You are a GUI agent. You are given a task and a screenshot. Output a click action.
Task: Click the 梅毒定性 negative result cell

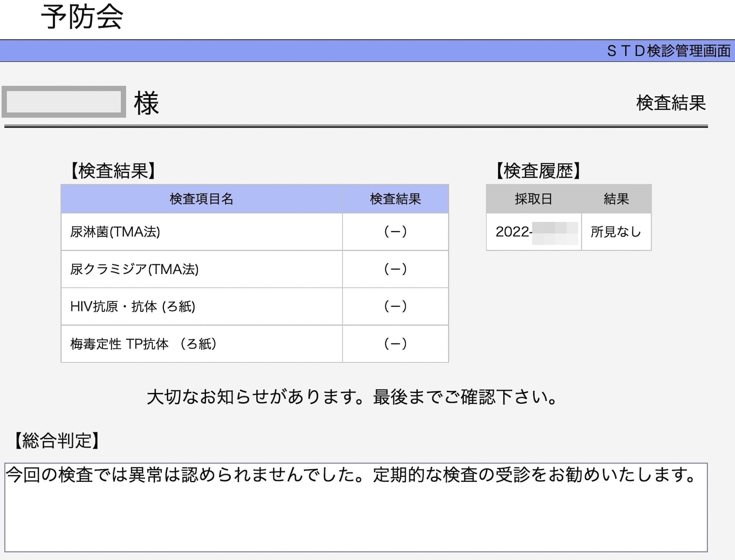[x=395, y=344]
